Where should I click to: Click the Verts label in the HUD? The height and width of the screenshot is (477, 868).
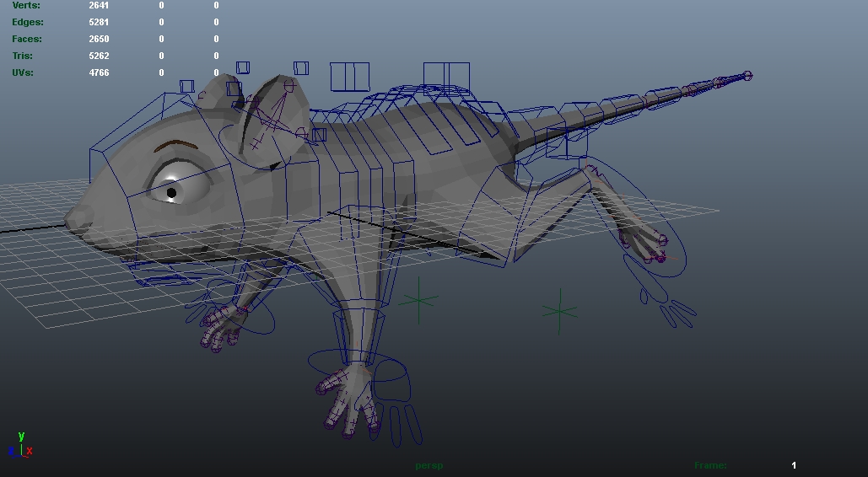point(26,5)
